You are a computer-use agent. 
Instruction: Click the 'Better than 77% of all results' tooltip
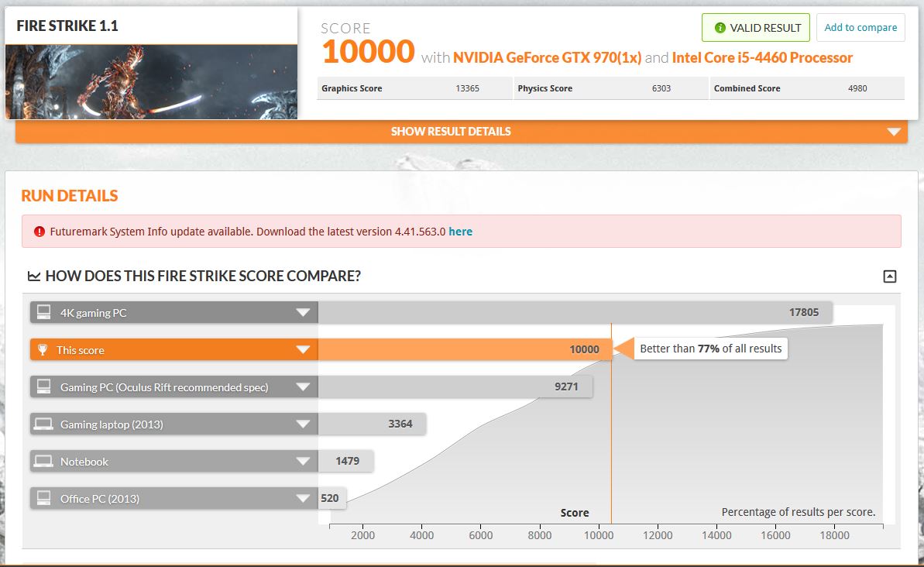click(711, 349)
